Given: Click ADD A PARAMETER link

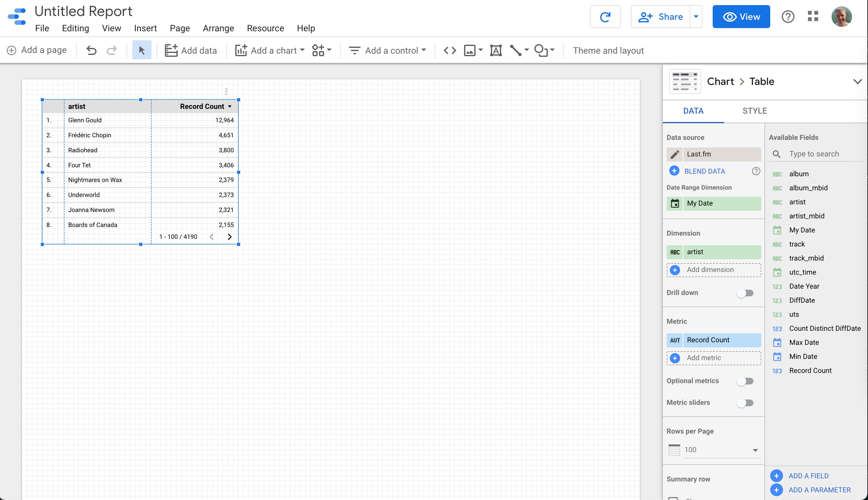Looking at the screenshot, I should [819, 490].
